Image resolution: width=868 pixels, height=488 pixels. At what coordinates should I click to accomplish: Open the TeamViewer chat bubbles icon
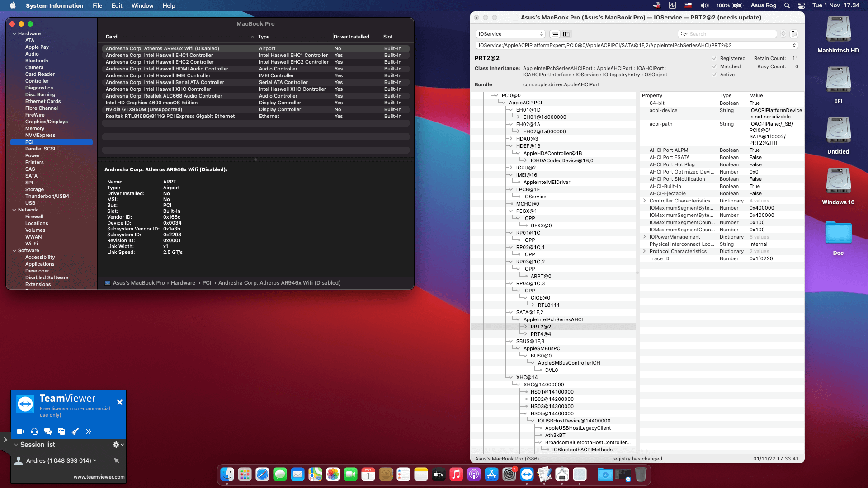[x=48, y=432]
